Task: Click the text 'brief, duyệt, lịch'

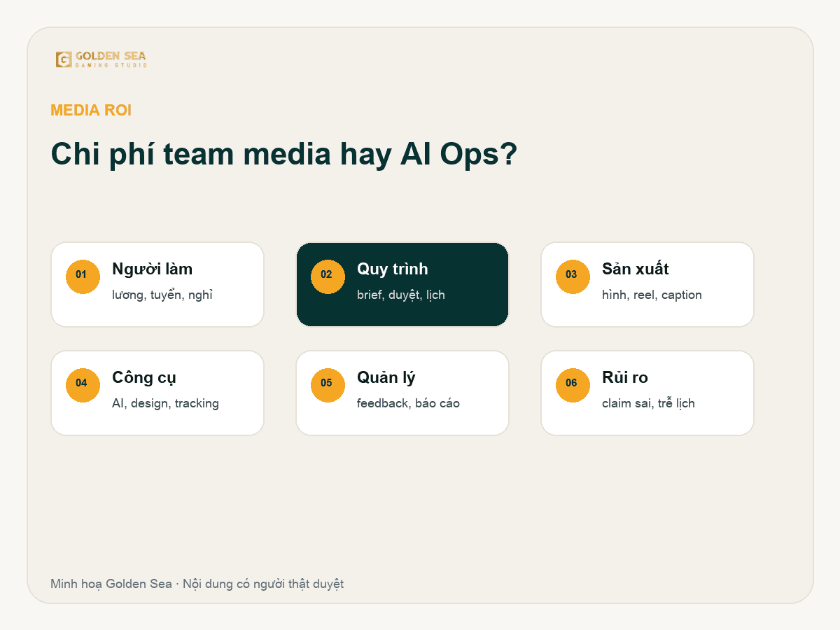Action: coord(401,295)
